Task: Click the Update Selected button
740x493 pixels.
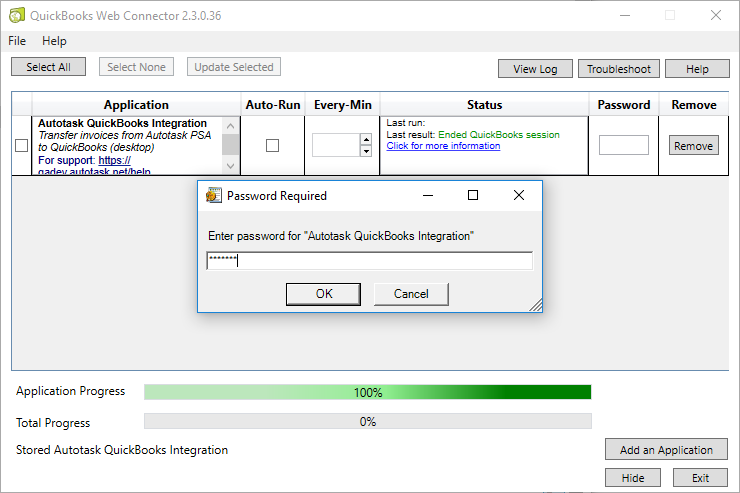Action: point(234,67)
